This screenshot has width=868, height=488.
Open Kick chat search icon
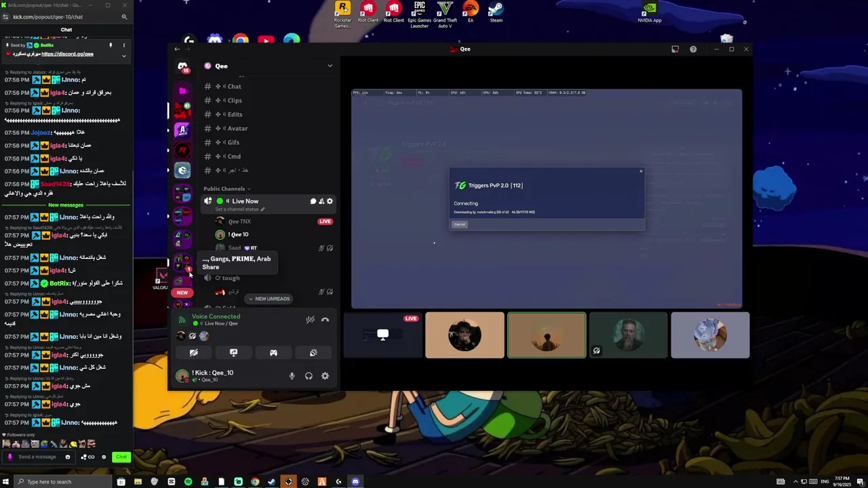124,17
